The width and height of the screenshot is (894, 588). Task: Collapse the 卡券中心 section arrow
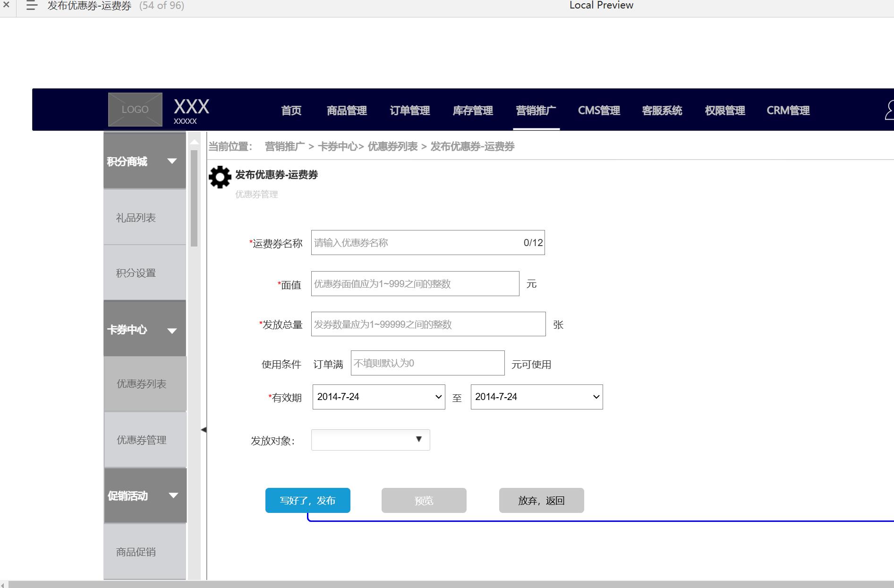[172, 331]
